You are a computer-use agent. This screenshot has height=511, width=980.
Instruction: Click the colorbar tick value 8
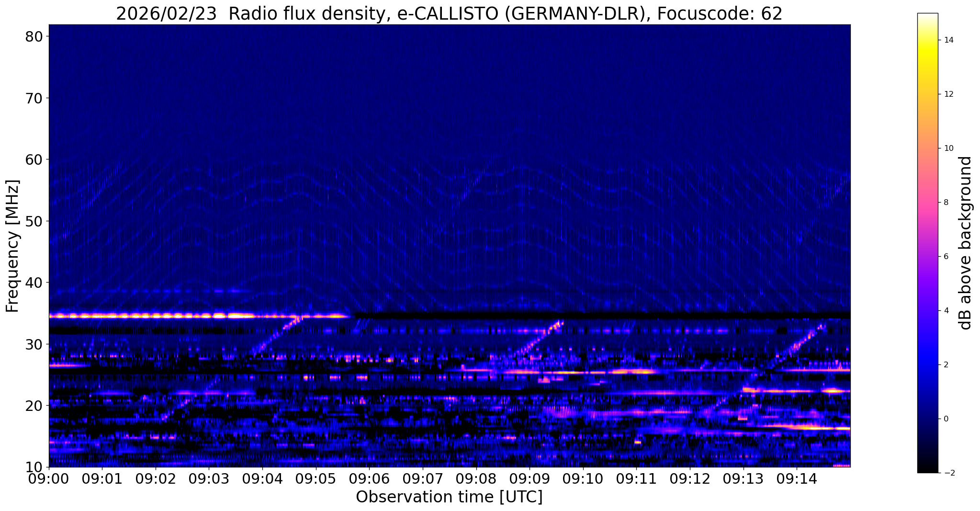click(x=946, y=203)
